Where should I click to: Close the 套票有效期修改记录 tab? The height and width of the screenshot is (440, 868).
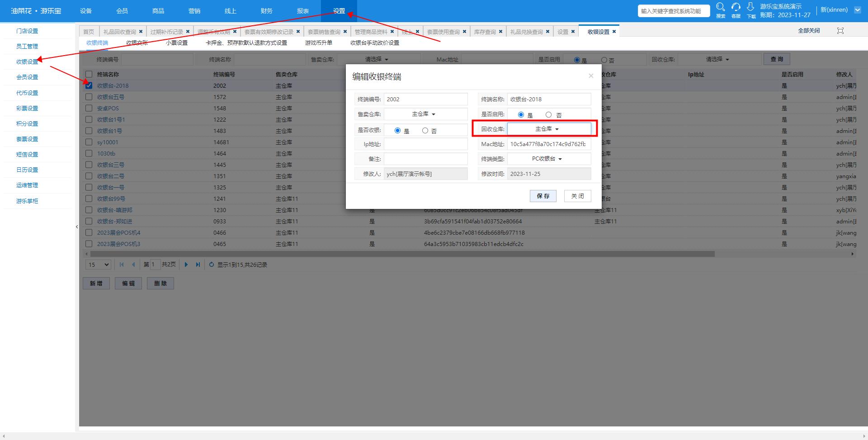298,32
